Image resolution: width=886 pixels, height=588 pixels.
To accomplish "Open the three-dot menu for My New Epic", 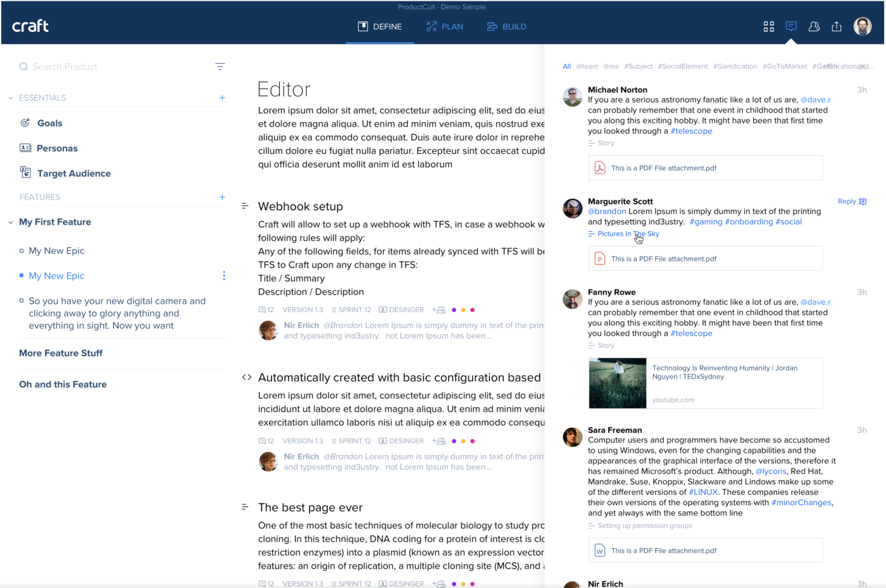I will point(223,276).
